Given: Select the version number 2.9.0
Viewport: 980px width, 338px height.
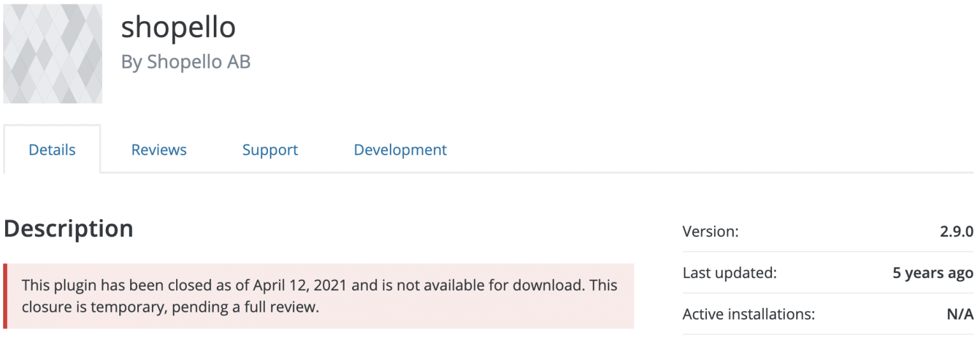Looking at the screenshot, I should pyautogui.click(x=956, y=231).
